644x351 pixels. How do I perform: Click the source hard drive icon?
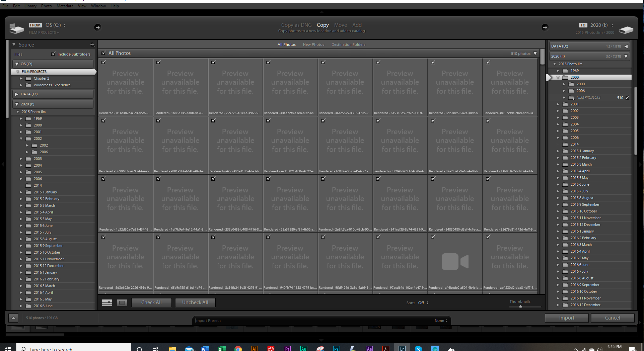pyautogui.click(x=16, y=28)
